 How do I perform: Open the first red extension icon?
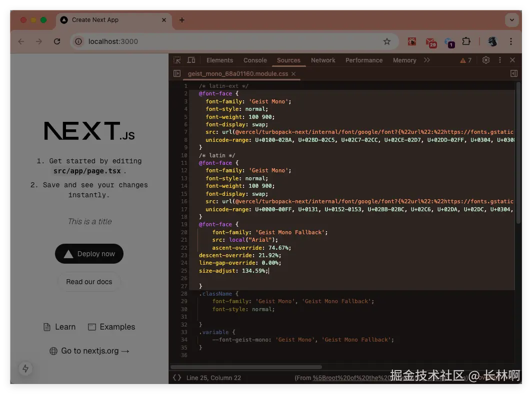[x=412, y=41]
